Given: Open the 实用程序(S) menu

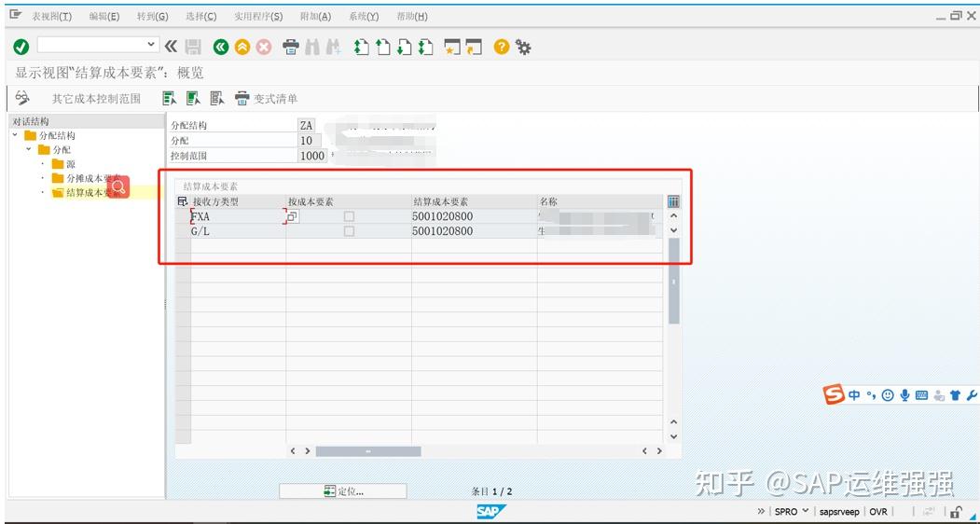Looking at the screenshot, I should (x=258, y=16).
